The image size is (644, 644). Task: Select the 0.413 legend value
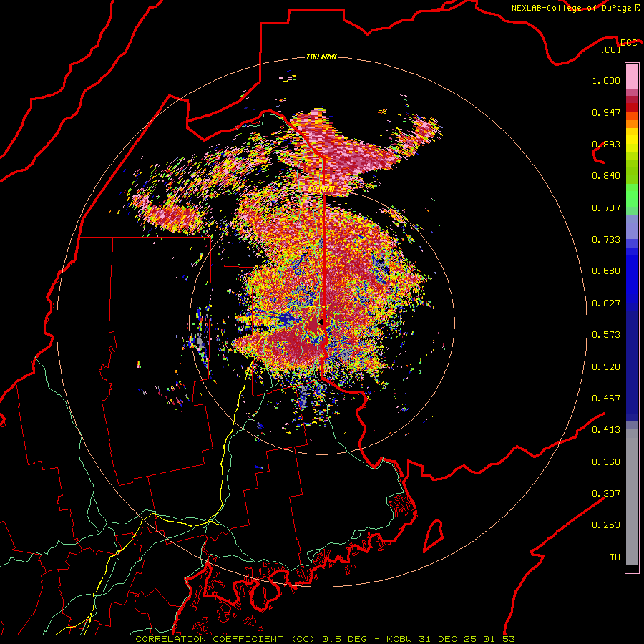point(606,430)
